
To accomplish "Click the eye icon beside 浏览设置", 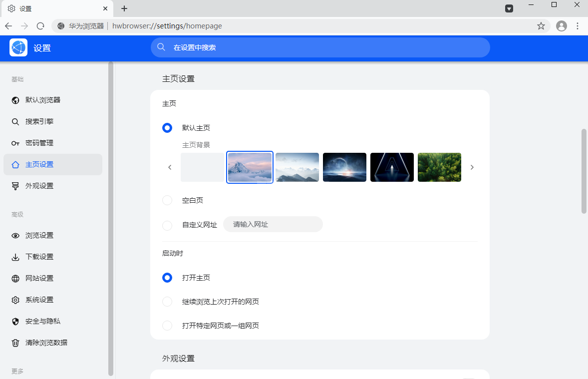I will (x=15, y=236).
